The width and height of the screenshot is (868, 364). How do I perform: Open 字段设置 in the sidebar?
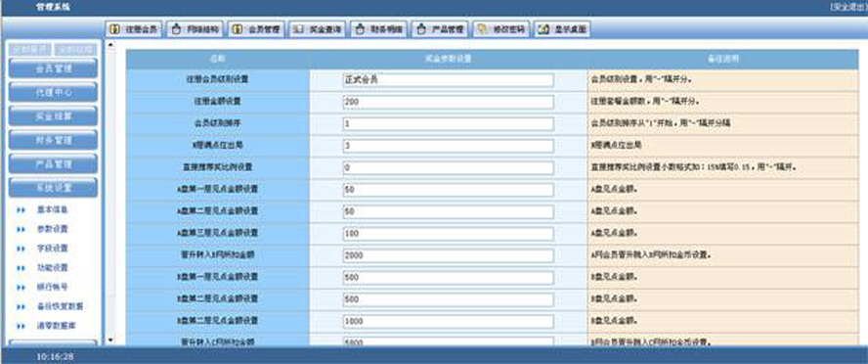[52, 249]
